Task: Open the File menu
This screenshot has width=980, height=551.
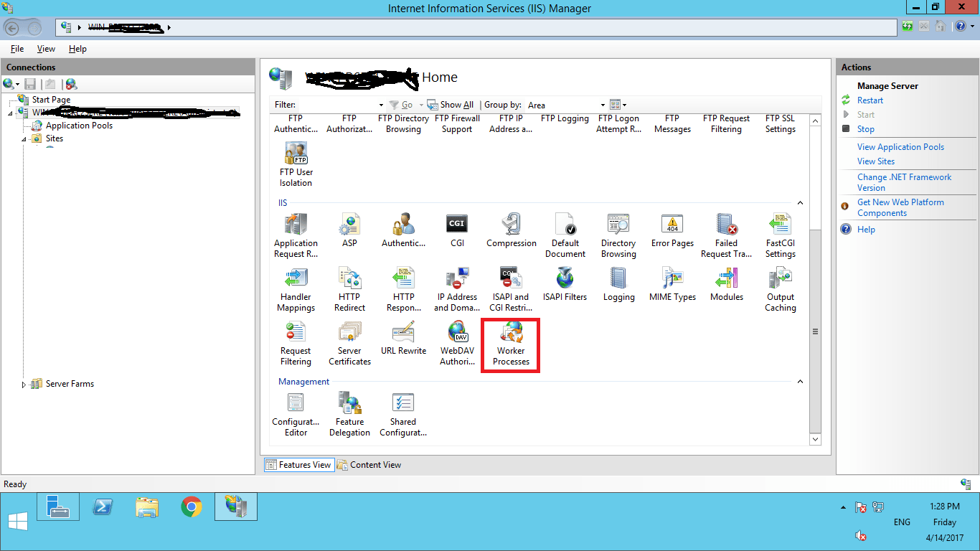Action: pos(17,49)
